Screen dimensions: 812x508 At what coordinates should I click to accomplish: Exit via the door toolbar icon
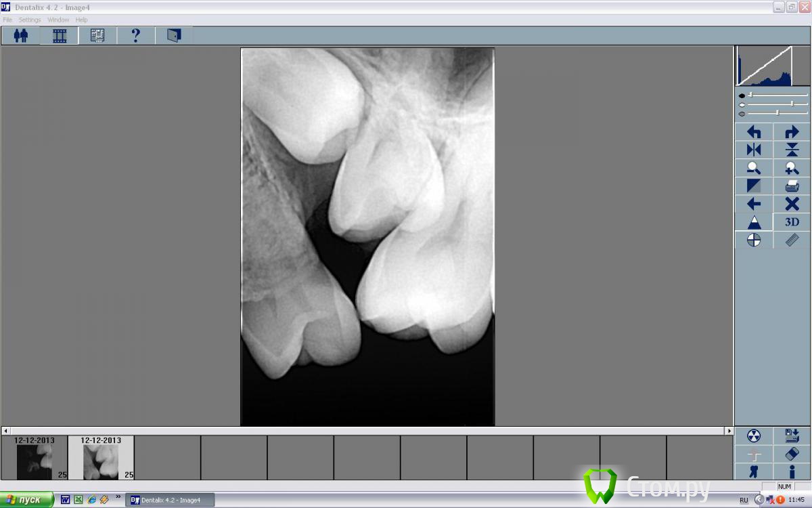[x=173, y=35]
